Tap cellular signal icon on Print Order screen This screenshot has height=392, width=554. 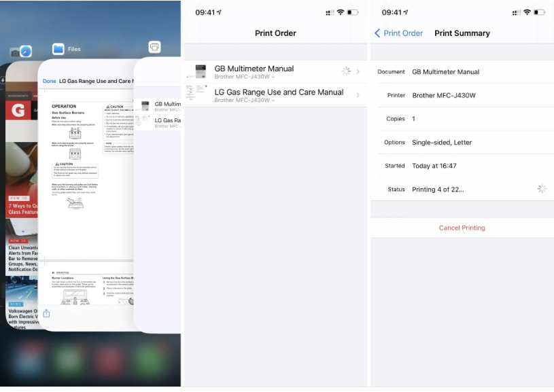[x=330, y=13]
